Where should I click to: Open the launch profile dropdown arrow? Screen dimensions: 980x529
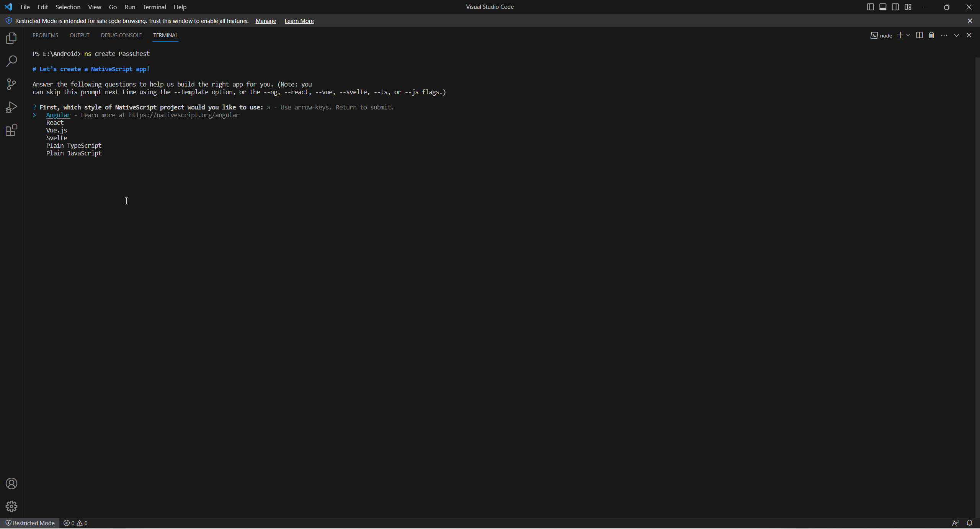coord(908,35)
